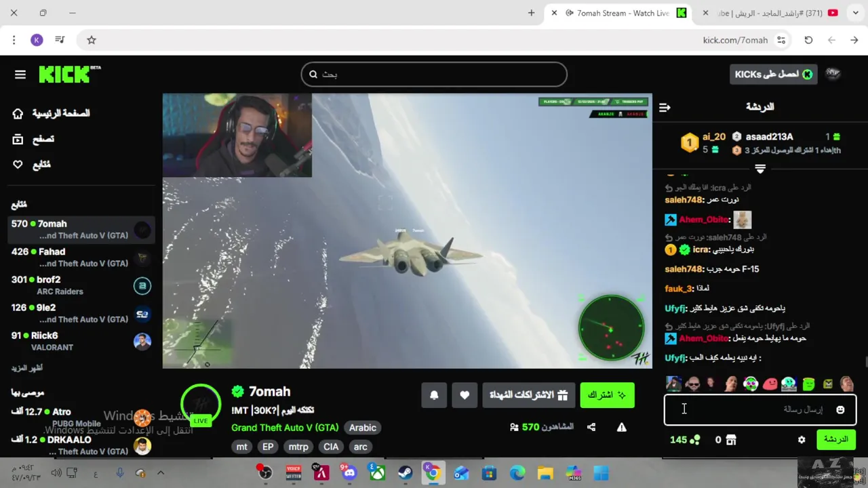868x488 pixels.
Task: Click the EP stream tag
Action: point(268,447)
